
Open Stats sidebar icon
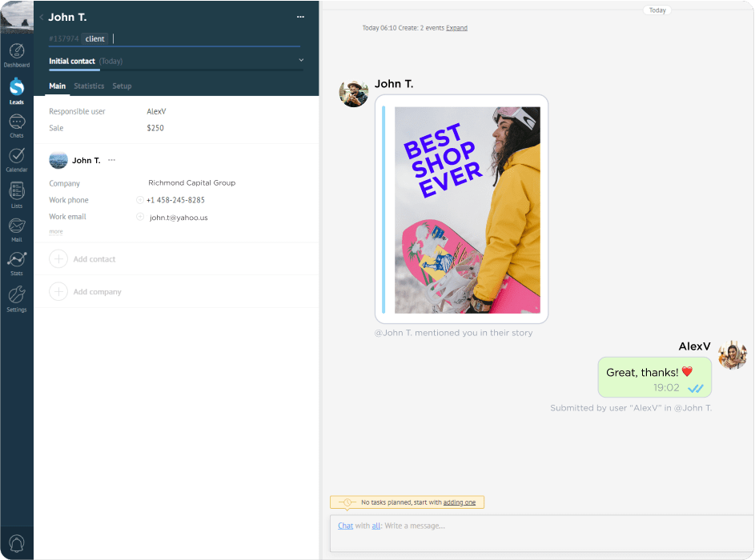pos(16,262)
